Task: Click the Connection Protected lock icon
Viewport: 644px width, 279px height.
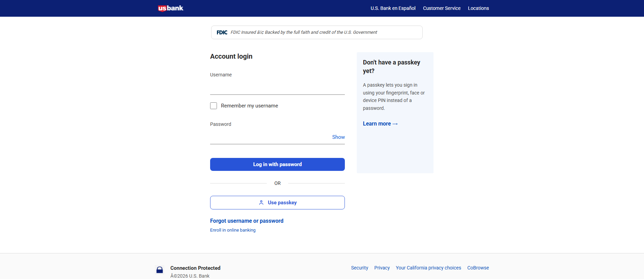Action: (160, 270)
